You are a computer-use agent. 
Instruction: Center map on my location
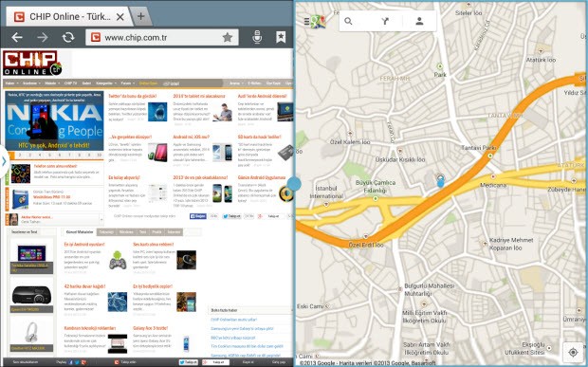click(573, 352)
